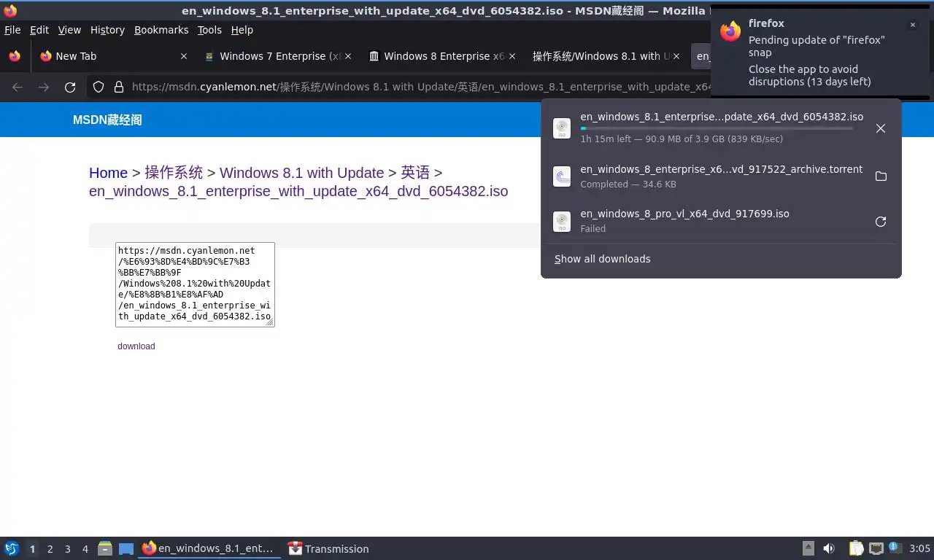Cancel the Windows 8.1 enterprise ISO download
This screenshot has width=934, height=560.
(881, 128)
